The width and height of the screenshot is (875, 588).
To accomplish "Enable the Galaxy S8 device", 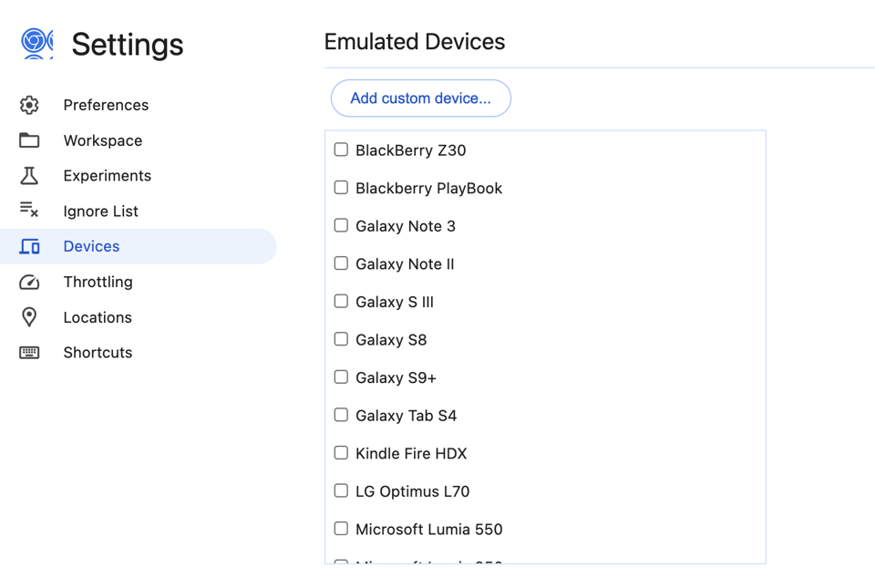I will pyautogui.click(x=341, y=339).
